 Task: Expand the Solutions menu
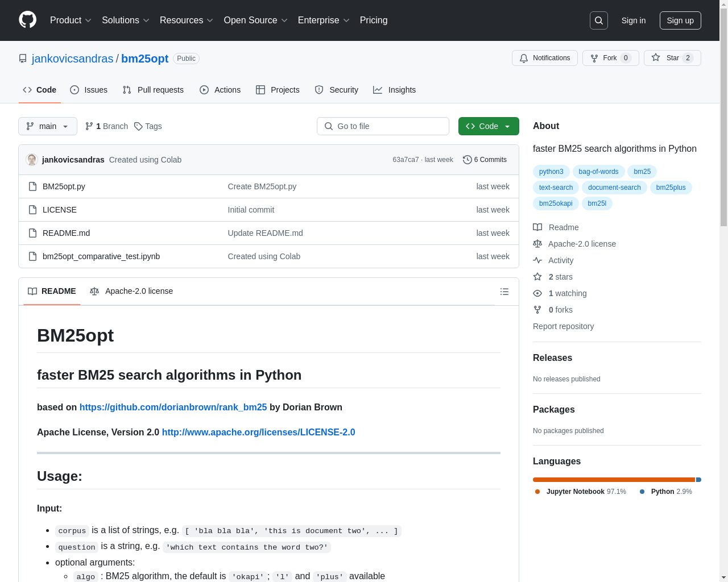[126, 20]
